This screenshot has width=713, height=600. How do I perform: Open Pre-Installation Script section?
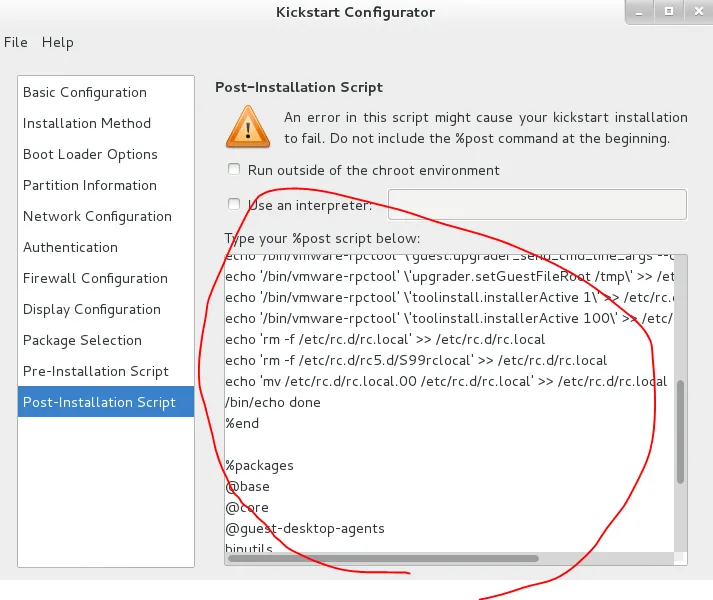95,371
